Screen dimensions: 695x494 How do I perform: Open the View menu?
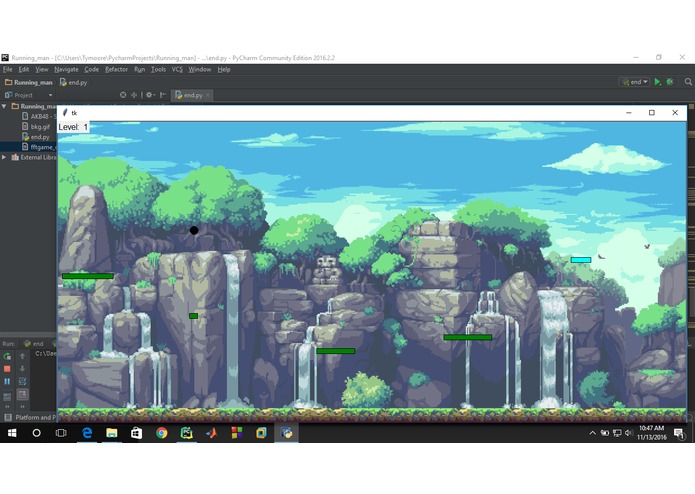tap(42, 70)
